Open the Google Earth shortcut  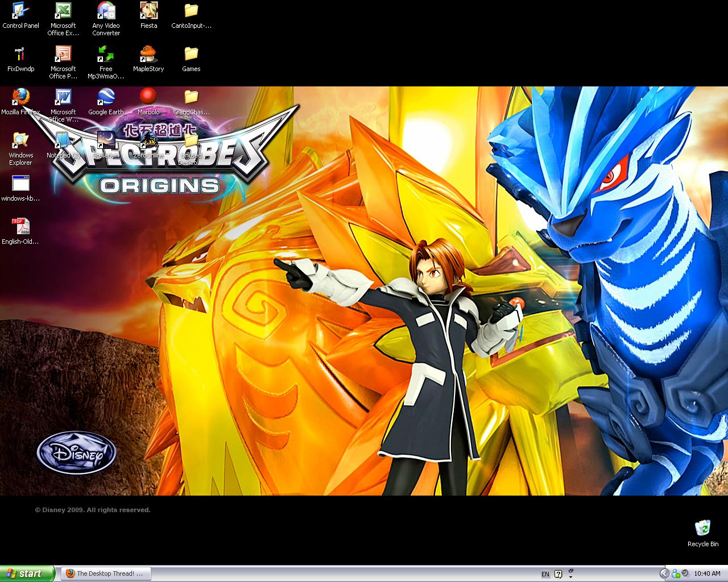106,102
